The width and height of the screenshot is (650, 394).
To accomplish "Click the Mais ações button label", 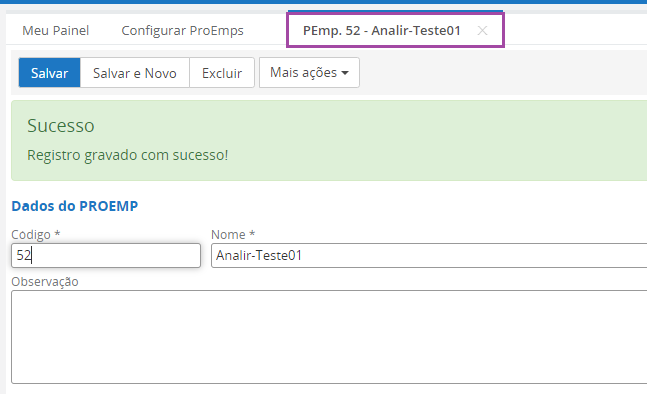I will (303, 73).
